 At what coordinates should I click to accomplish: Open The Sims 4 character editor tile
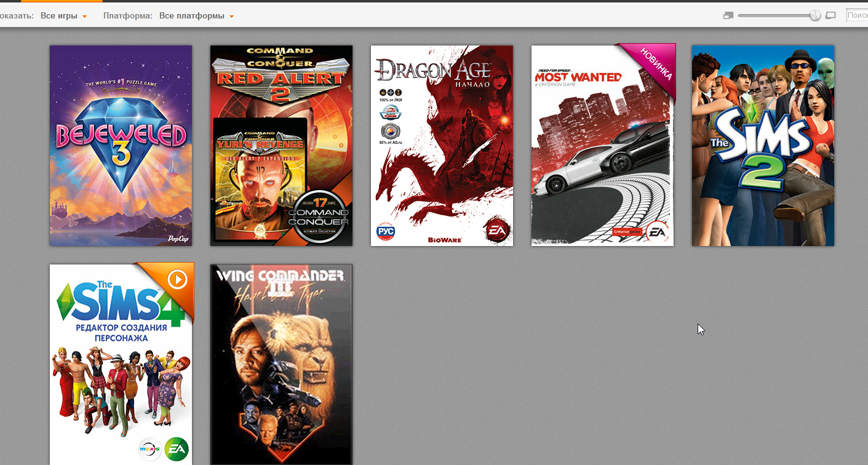point(121,365)
